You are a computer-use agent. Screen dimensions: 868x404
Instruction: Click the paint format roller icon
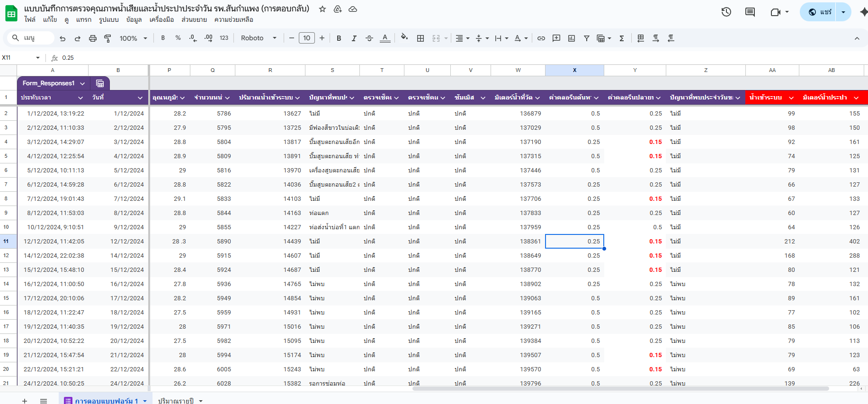point(107,38)
